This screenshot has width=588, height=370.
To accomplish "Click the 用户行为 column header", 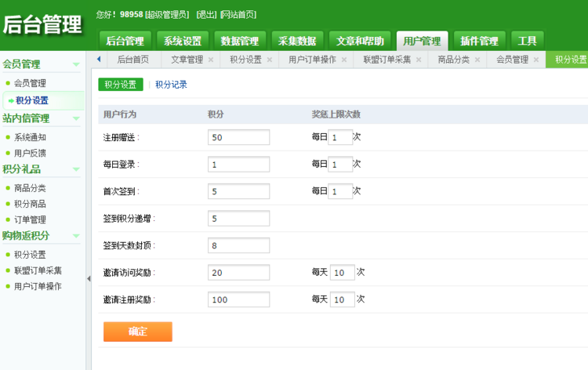I will [x=120, y=114].
